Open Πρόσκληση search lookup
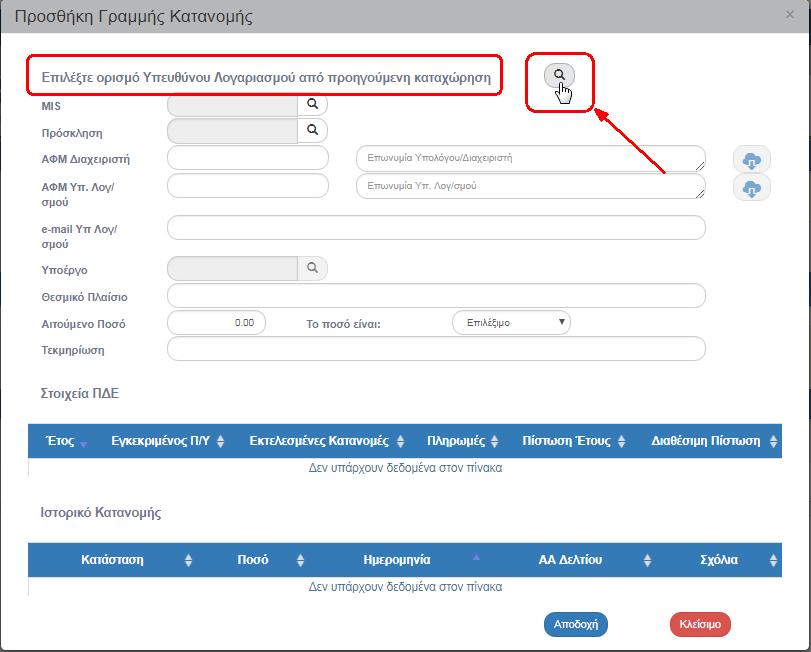 (x=312, y=130)
